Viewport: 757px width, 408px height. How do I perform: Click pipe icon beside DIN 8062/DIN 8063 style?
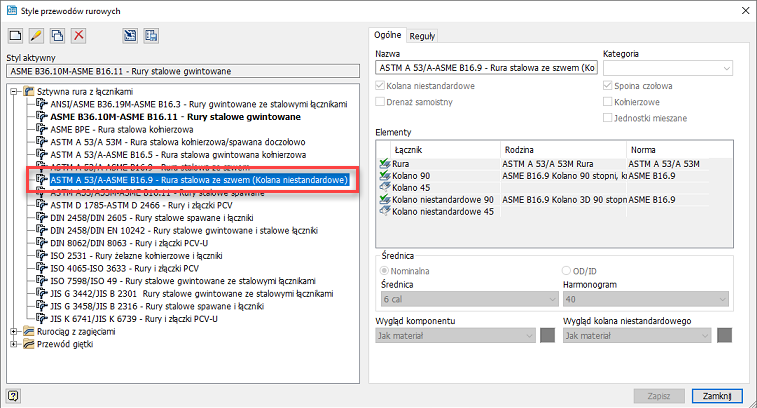coord(42,243)
